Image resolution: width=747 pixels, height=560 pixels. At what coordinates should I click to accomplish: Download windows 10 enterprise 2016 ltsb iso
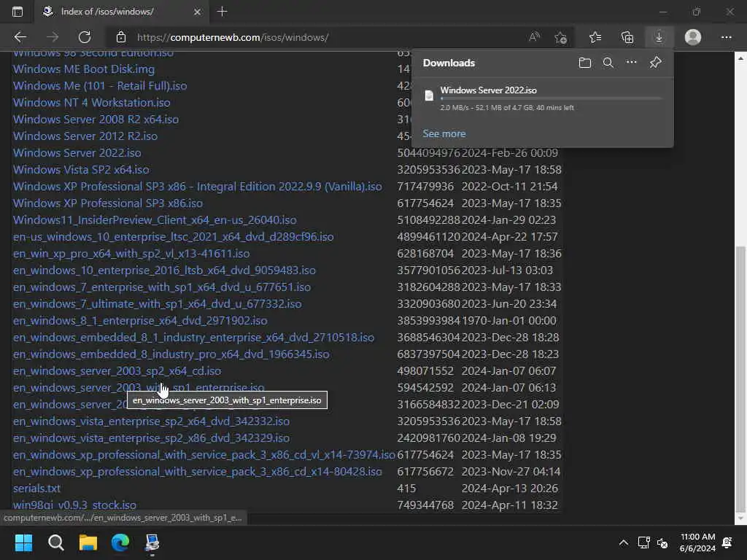tap(164, 270)
